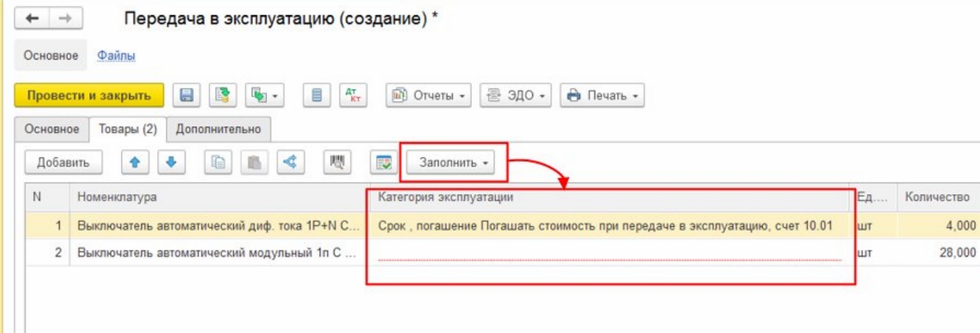Move row down with blue arrow
Image resolution: width=980 pixels, height=333 pixels.
click(x=171, y=163)
